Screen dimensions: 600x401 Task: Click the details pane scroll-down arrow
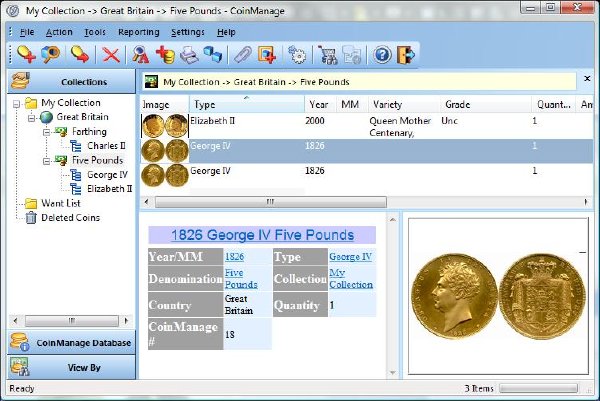(393, 373)
